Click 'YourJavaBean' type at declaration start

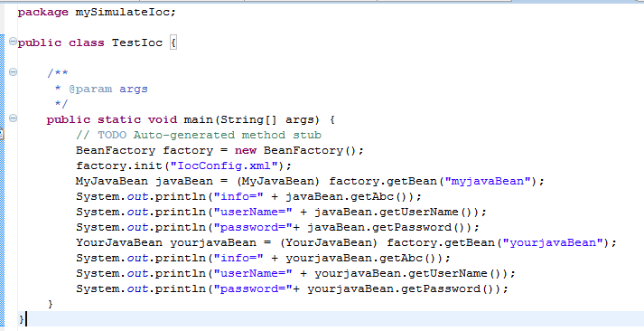pos(119,242)
